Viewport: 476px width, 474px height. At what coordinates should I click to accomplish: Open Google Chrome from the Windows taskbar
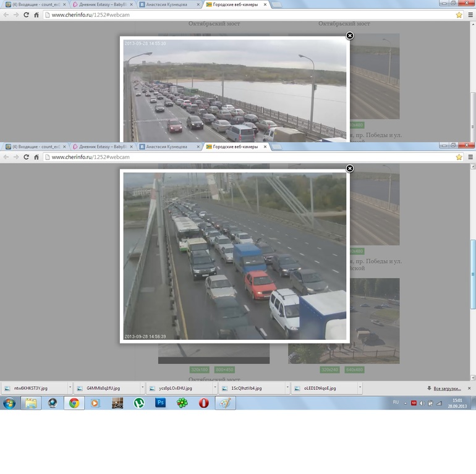point(74,403)
